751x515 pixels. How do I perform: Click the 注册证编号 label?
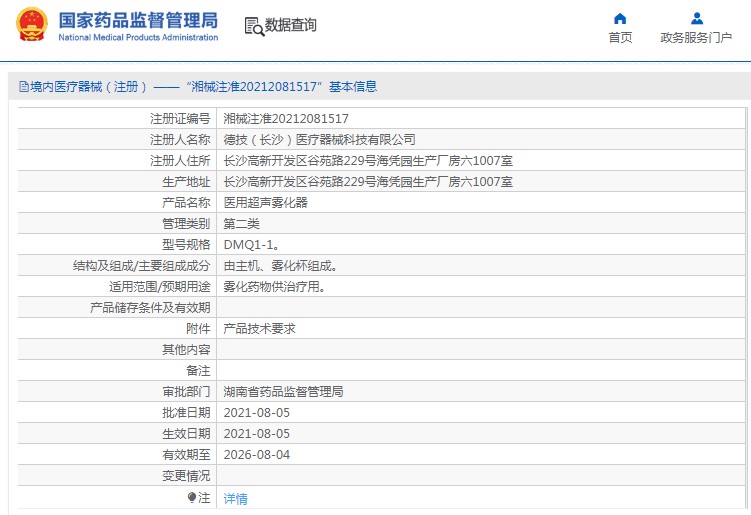pos(180,118)
